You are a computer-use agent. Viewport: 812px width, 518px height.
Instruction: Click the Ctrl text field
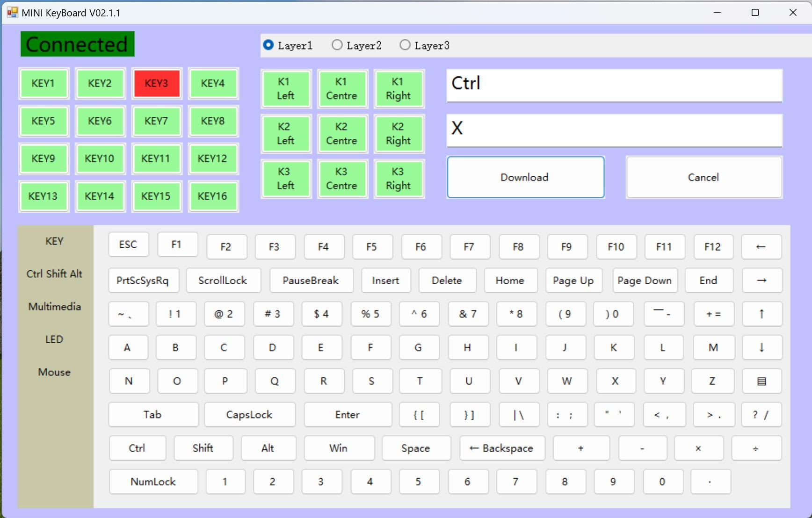[x=614, y=85]
